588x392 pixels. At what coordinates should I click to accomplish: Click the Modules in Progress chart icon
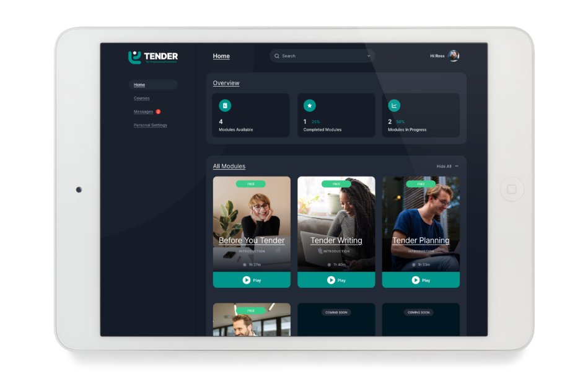[x=394, y=105]
